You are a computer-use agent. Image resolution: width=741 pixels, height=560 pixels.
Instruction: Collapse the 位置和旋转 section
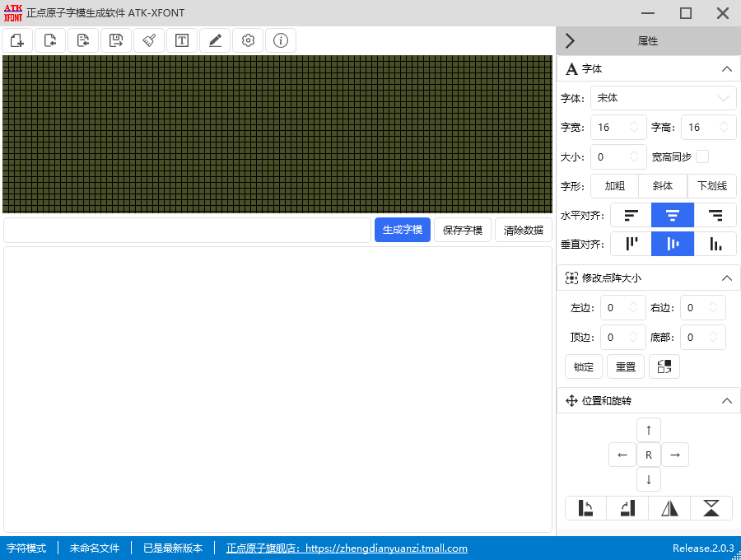click(726, 401)
